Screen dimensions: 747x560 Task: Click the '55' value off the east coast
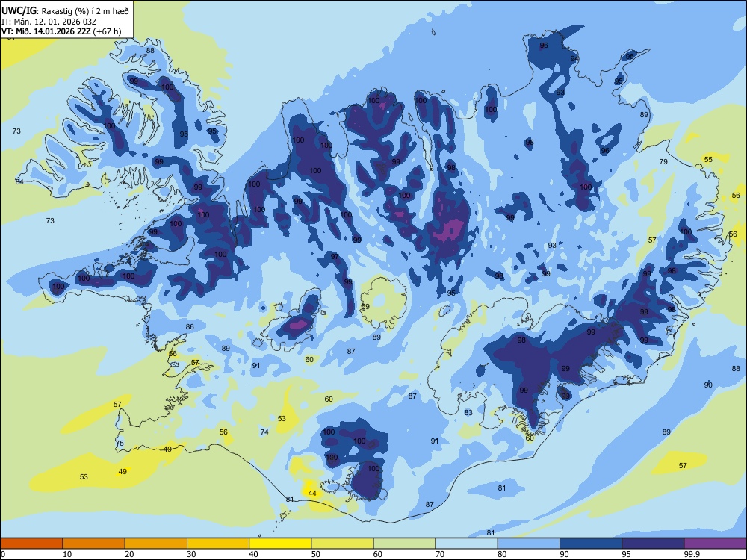[x=708, y=159]
